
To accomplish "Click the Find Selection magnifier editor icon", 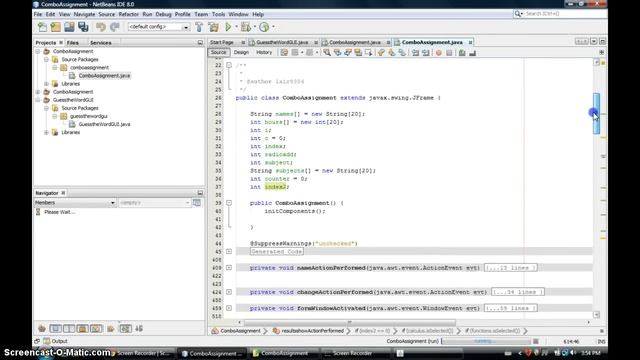I will pos(327,53).
